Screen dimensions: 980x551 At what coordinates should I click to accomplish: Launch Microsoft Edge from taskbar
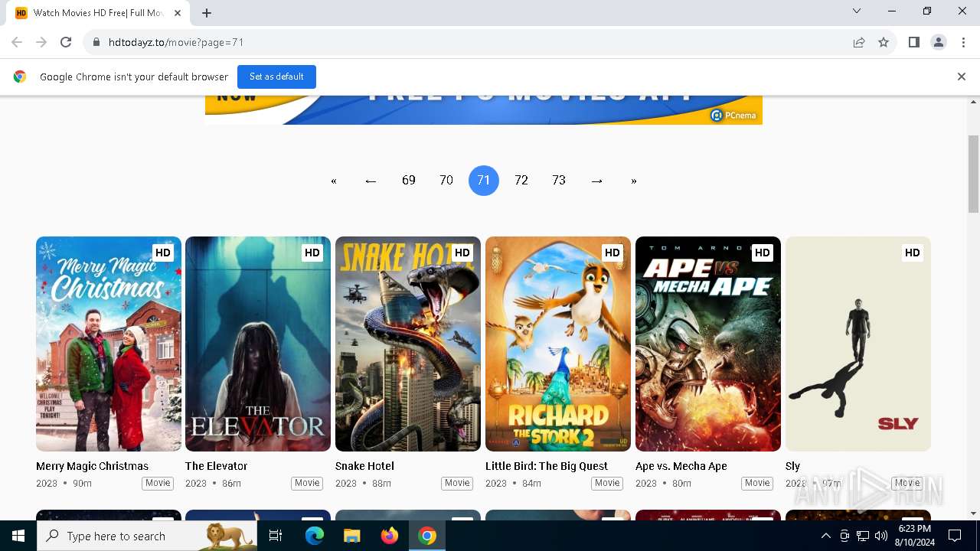pos(315,536)
